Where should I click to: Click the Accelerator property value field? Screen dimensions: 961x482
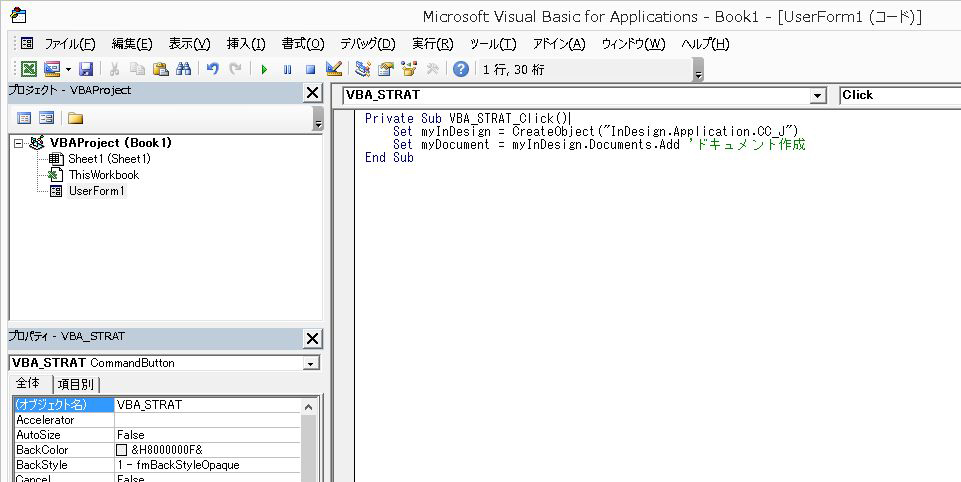tap(208, 420)
